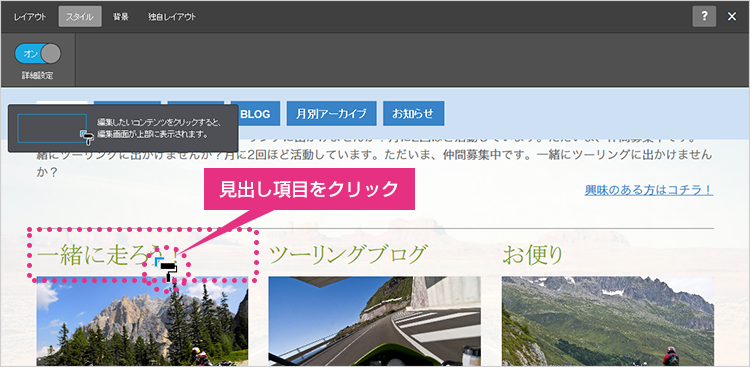Viewport: 750px width, 367px height.
Task: Open 月別アーカイブ navigation button
Action: coord(331,114)
